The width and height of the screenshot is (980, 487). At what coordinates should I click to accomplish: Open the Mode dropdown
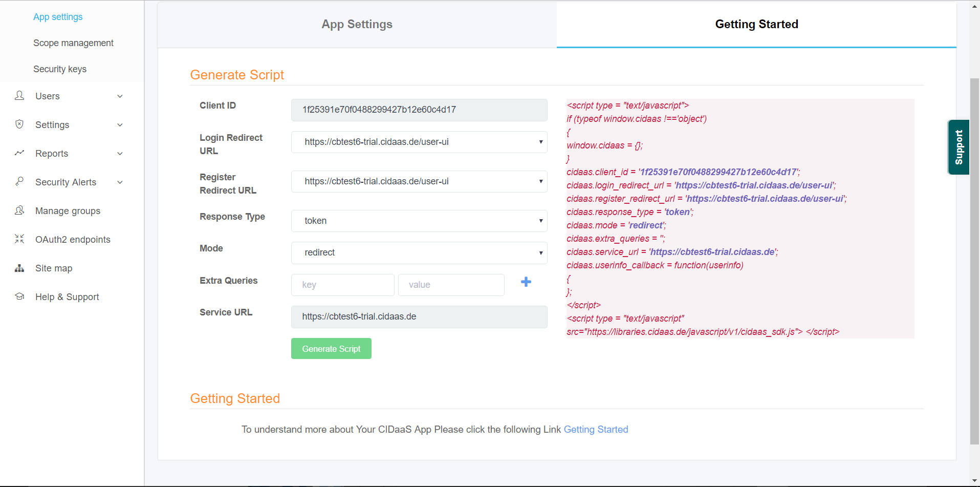[419, 252]
